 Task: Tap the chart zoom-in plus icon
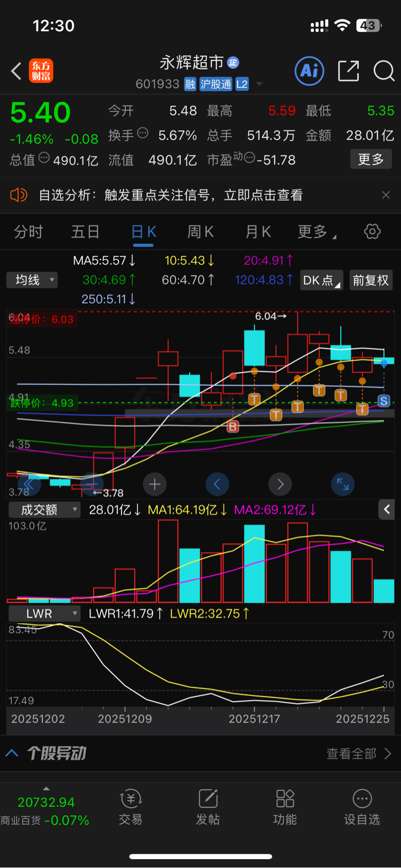point(155,485)
